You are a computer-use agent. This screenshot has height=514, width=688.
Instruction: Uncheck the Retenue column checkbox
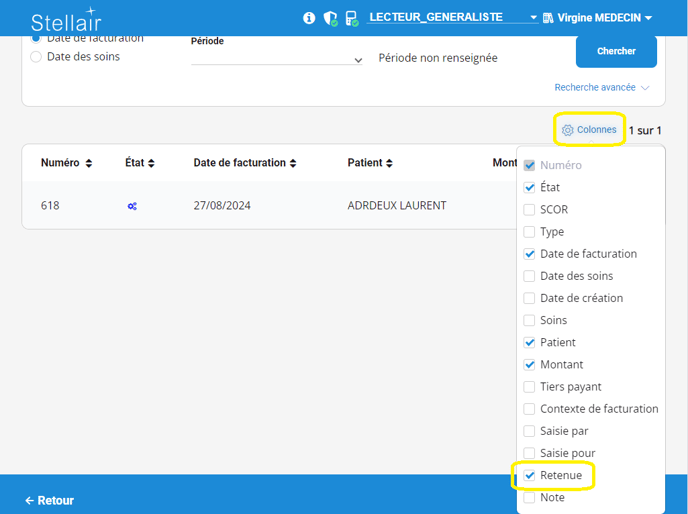pos(530,475)
